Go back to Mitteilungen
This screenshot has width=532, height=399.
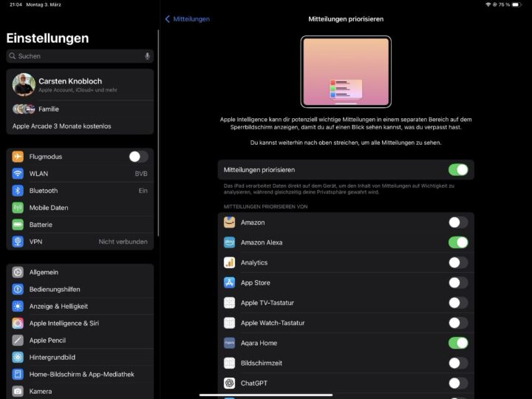click(188, 18)
